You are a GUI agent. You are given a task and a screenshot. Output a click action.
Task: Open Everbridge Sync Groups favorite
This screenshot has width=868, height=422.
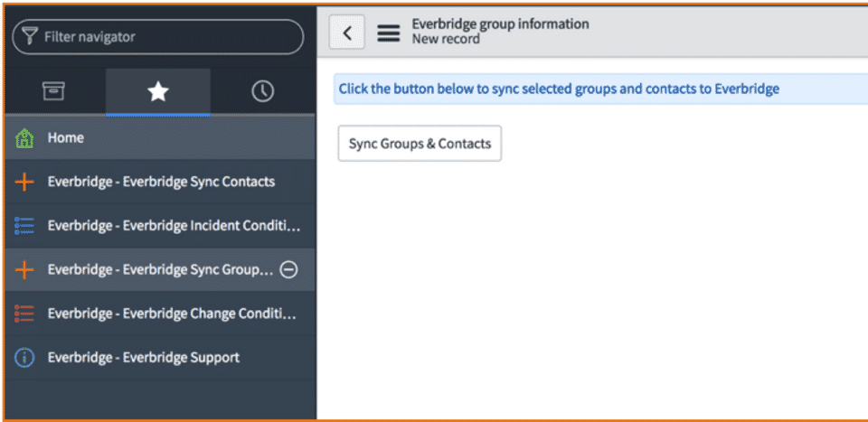click(x=160, y=269)
